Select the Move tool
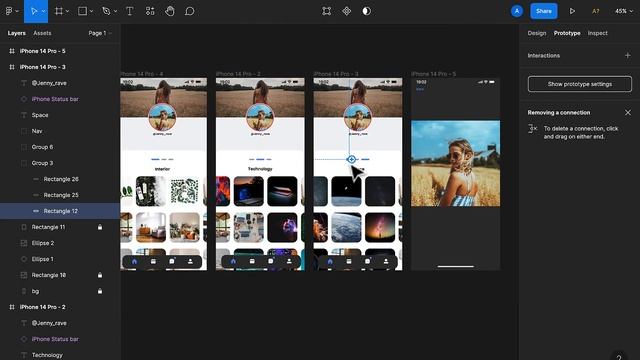Screen dimensions: 640x360 click(33, 11)
